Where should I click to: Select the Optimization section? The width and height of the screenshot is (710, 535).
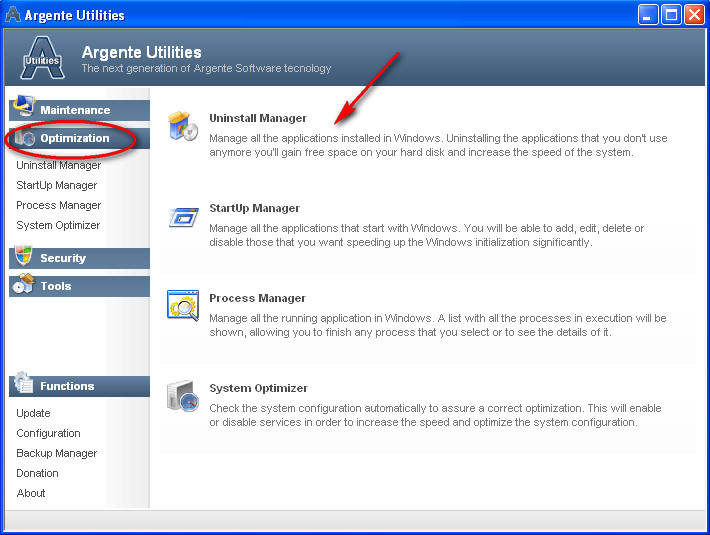point(79,139)
